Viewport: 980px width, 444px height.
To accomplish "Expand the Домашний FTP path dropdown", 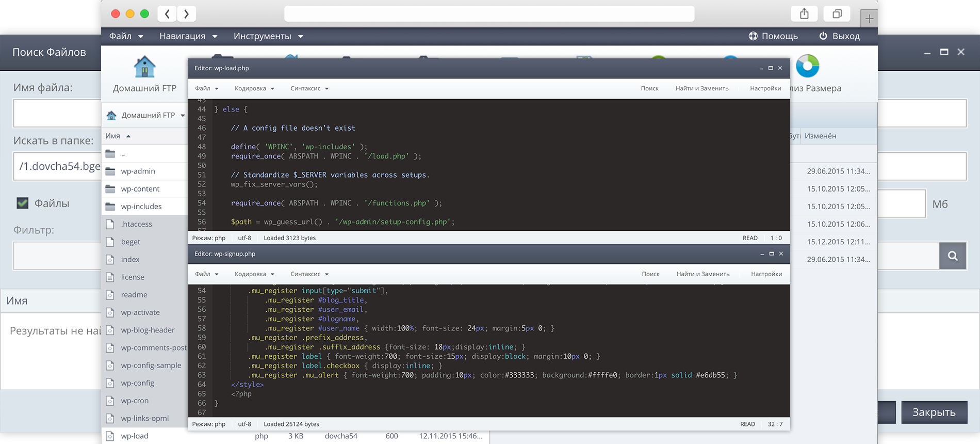I will 183,116.
